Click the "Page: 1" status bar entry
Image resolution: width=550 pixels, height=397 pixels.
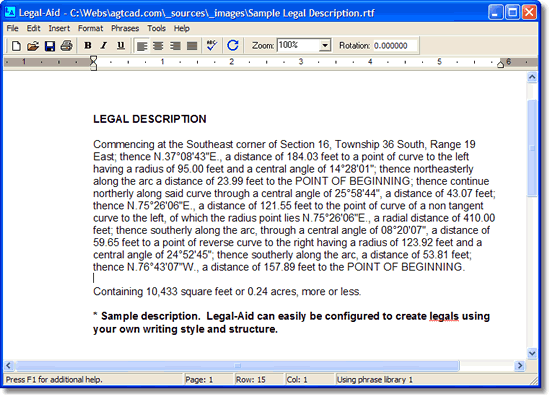pyautogui.click(x=199, y=380)
